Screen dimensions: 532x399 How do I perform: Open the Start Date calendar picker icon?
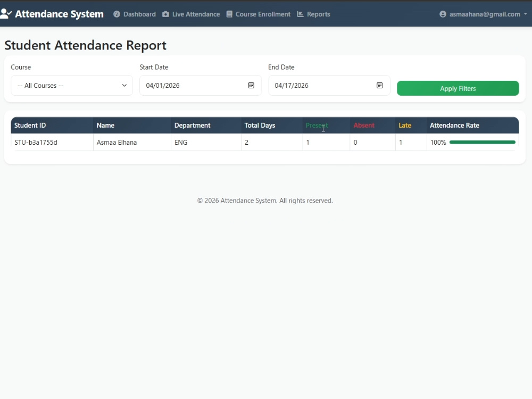click(x=251, y=86)
